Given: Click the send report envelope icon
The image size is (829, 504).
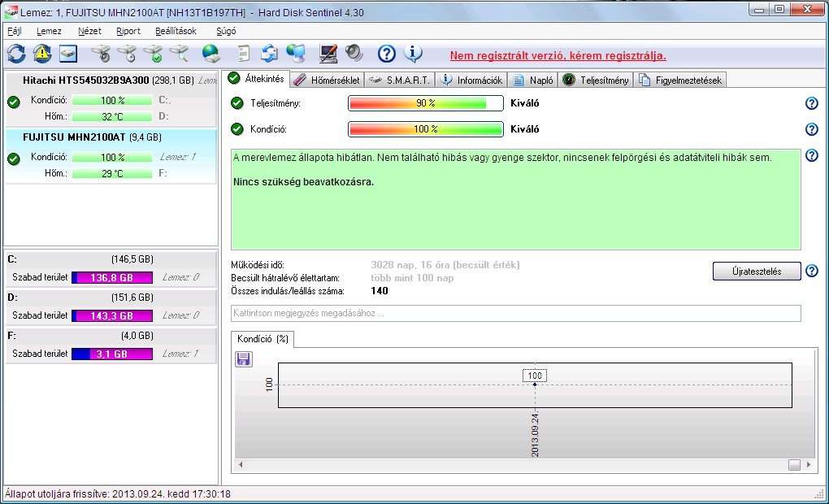Looking at the screenshot, I should [270, 54].
